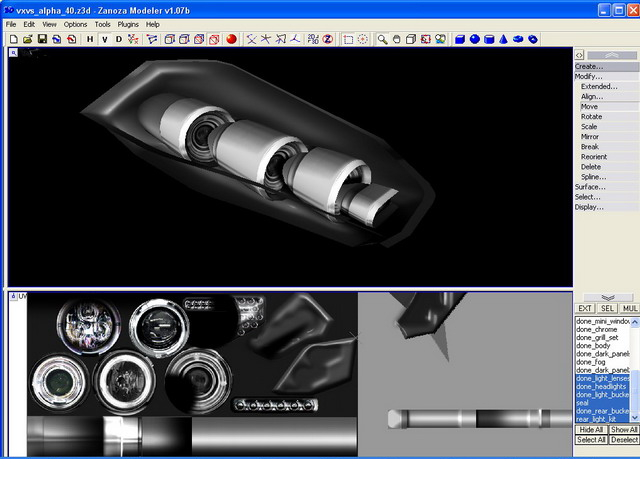Open the Plugins menu
Viewport: 640px width, 477px height.
(128, 24)
